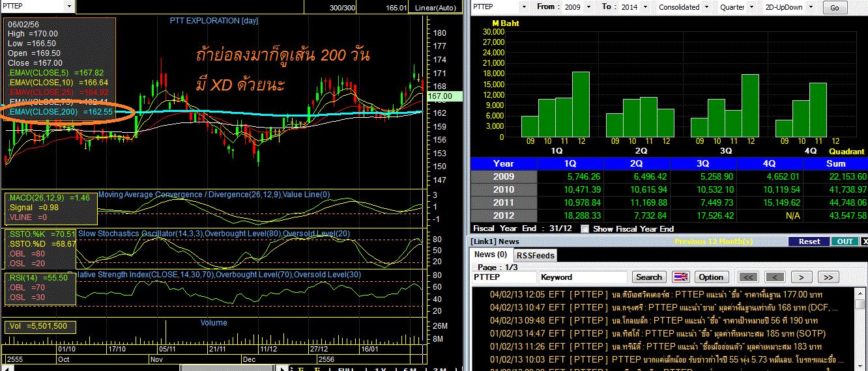Click the N/A cell for 4Q 2012
Image resolution: width=868 pixels, height=371 pixels.
pos(770,215)
